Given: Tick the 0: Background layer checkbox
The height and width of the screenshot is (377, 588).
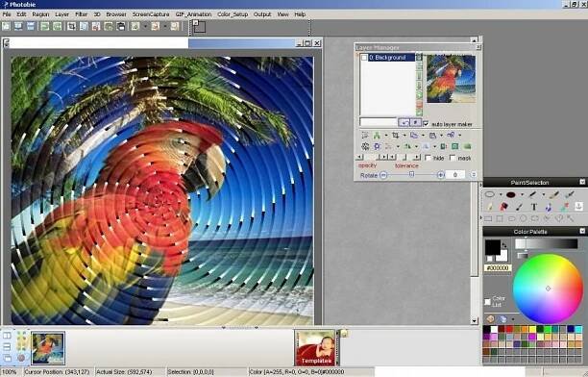Looking at the screenshot, I should pyautogui.click(x=364, y=58).
